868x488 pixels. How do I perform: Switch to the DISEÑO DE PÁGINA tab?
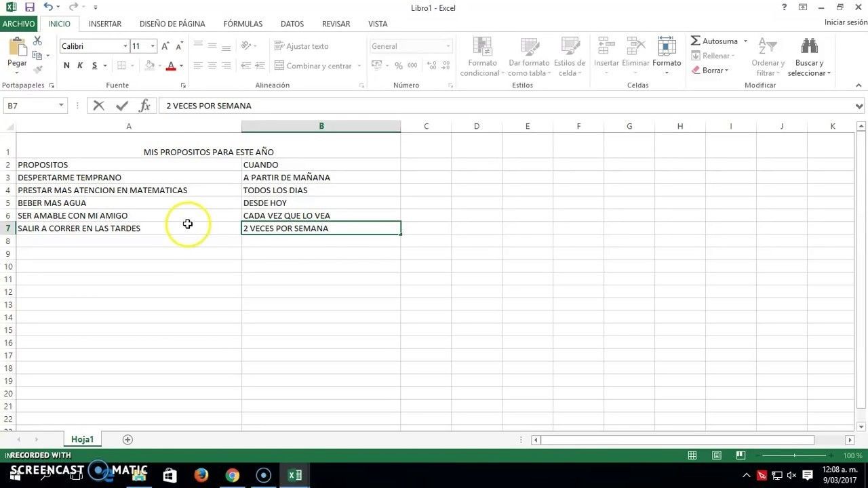coord(172,24)
